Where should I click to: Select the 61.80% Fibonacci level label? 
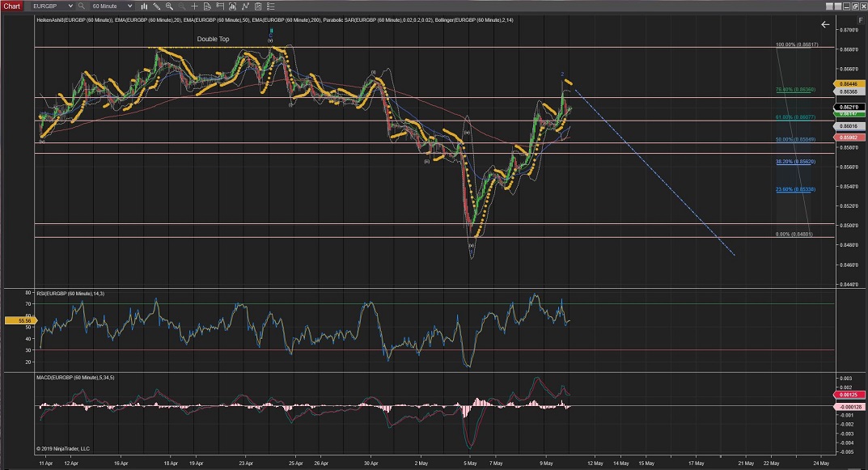(794, 117)
